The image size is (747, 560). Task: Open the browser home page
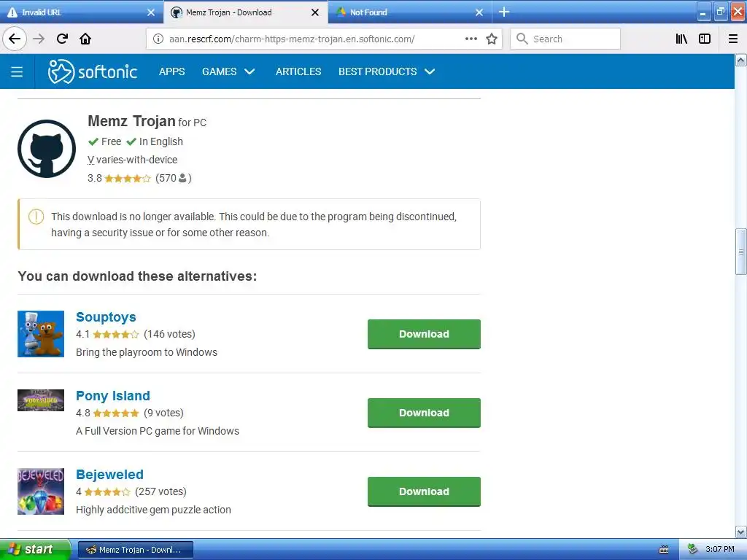[85, 39]
